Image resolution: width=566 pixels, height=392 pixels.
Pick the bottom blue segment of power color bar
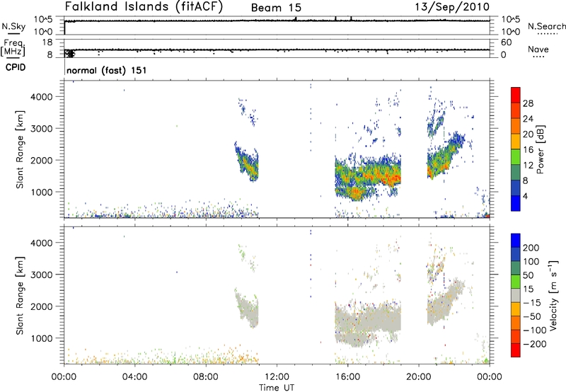tap(516, 203)
